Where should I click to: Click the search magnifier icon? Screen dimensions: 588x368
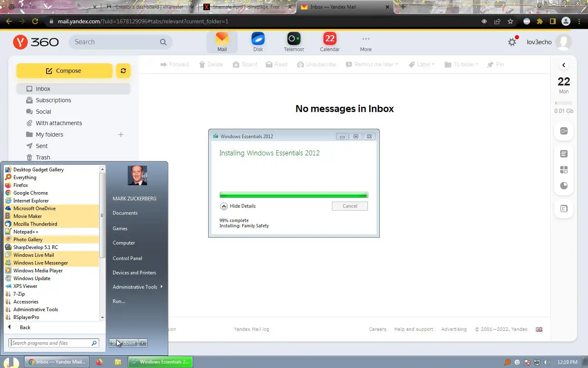[x=163, y=42]
